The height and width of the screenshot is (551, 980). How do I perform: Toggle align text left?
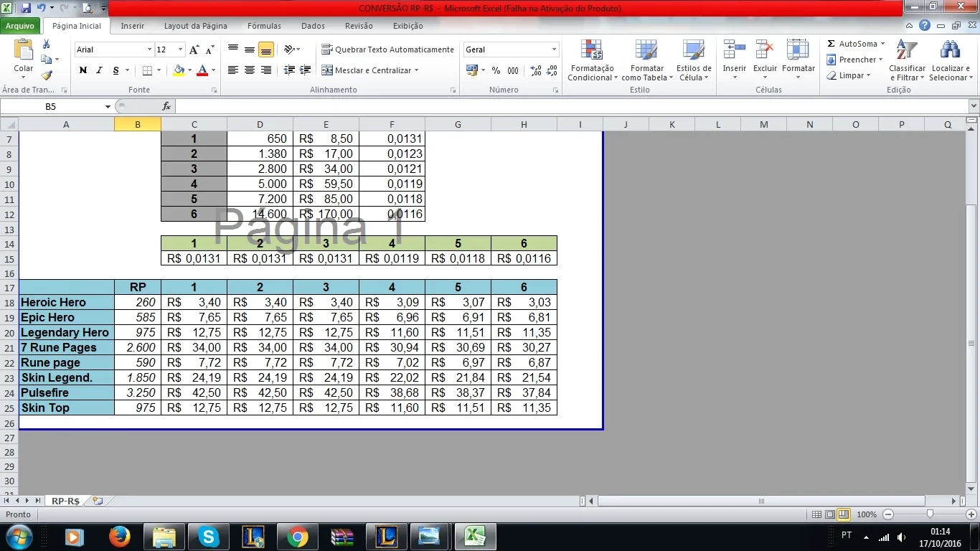pyautogui.click(x=233, y=70)
